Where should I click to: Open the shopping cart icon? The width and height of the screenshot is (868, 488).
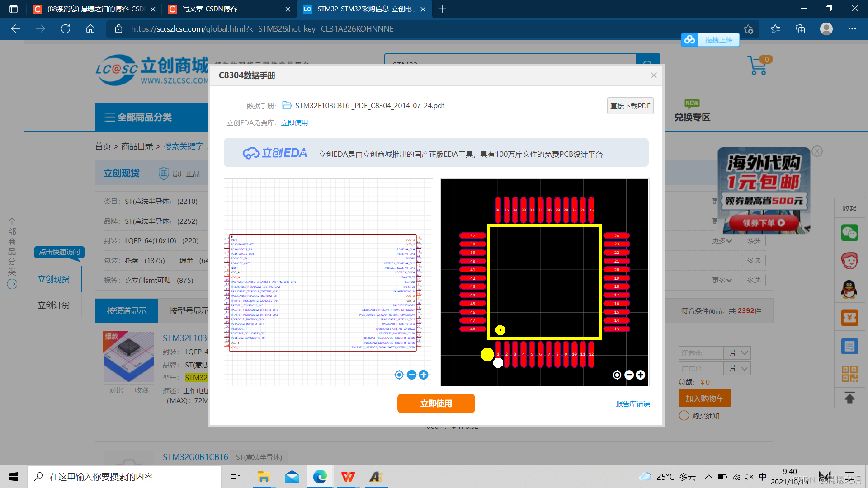(757, 66)
